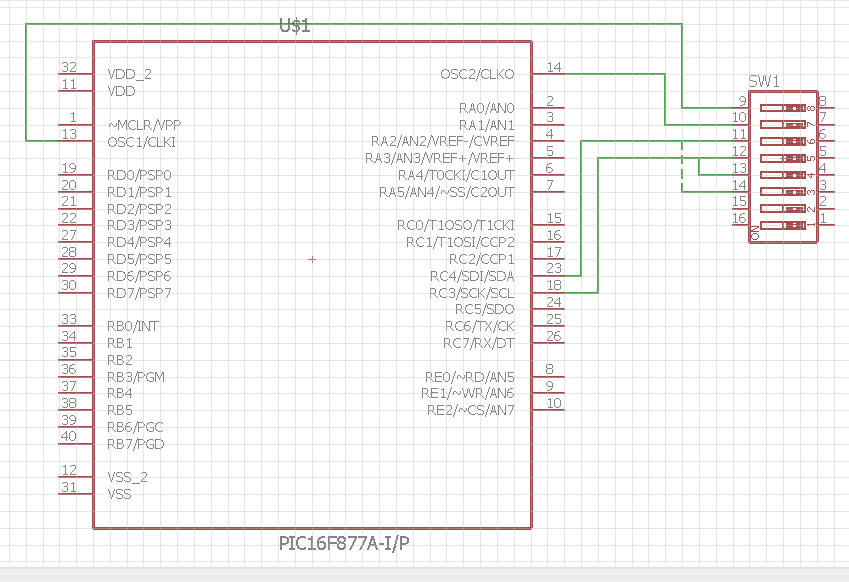The width and height of the screenshot is (849, 582).
Task: Click the RC5/SDO pin label
Action: [484, 309]
